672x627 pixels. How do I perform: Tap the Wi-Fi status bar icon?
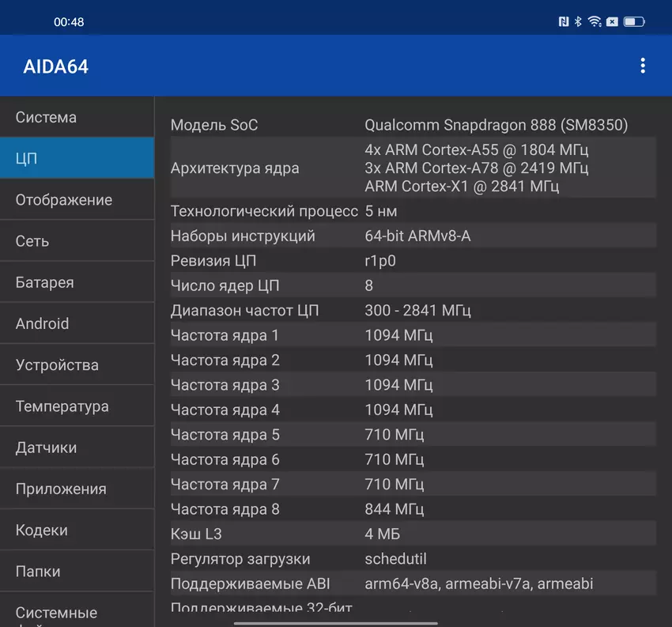point(595,22)
